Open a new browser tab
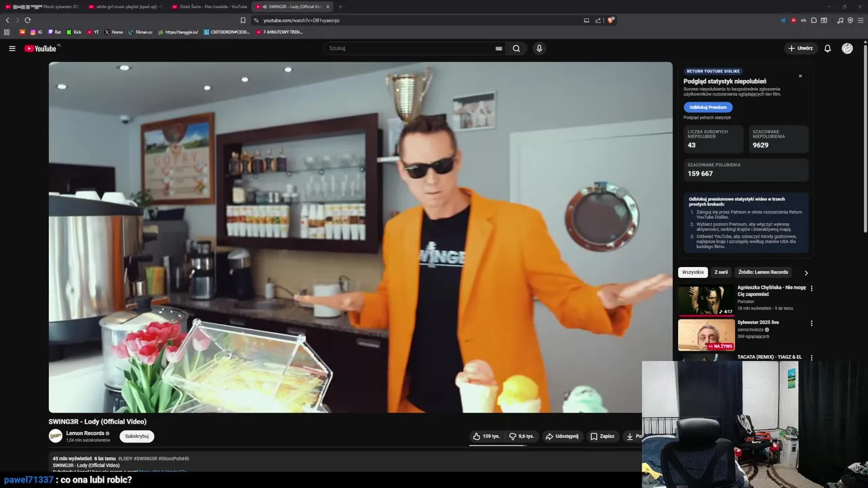This screenshot has width=868, height=488. point(340,7)
